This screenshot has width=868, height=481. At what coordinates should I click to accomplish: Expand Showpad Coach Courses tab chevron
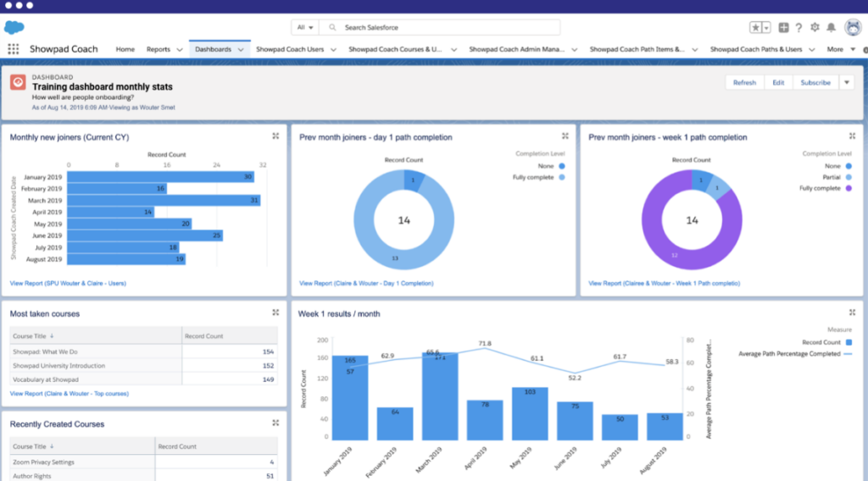(x=454, y=50)
